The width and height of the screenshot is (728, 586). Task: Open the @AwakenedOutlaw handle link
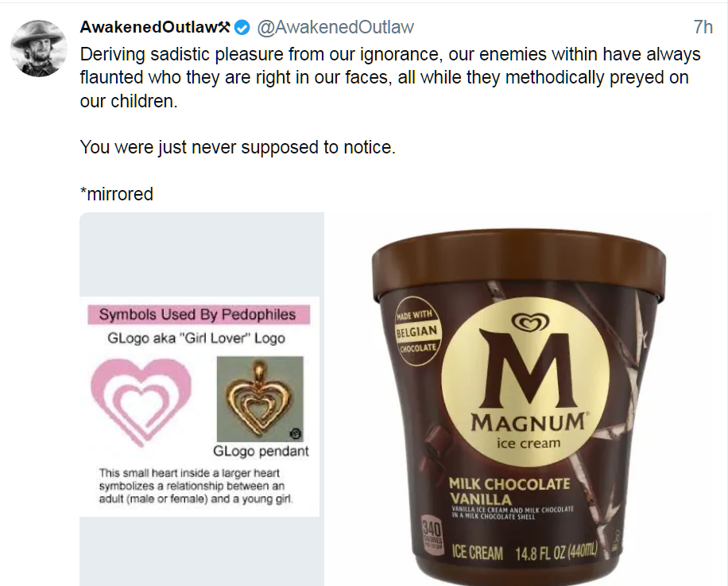click(335, 27)
